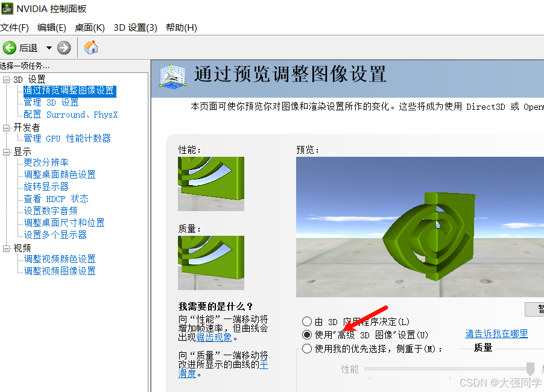Click the gray Forward arrow icon
The width and height of the screenshot is (544, 392).
coord(64,48)
